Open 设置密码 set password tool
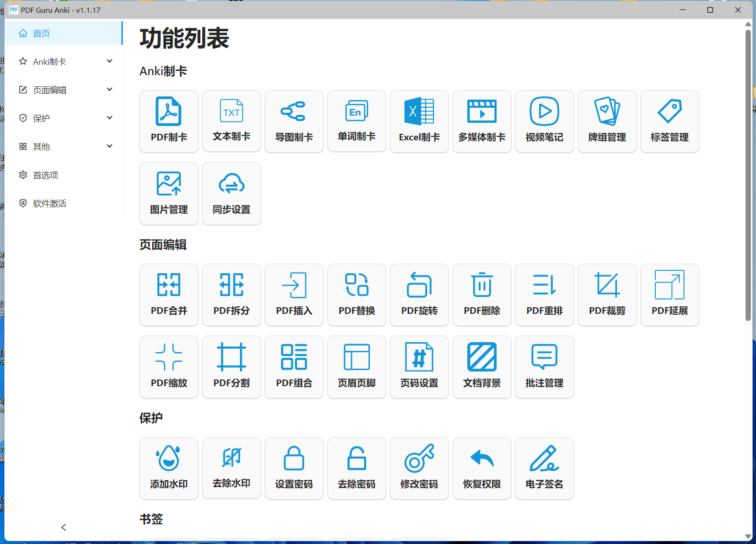The width and height of the screenshot is (756, 544). pyautogui.click(x=294, y=468)
